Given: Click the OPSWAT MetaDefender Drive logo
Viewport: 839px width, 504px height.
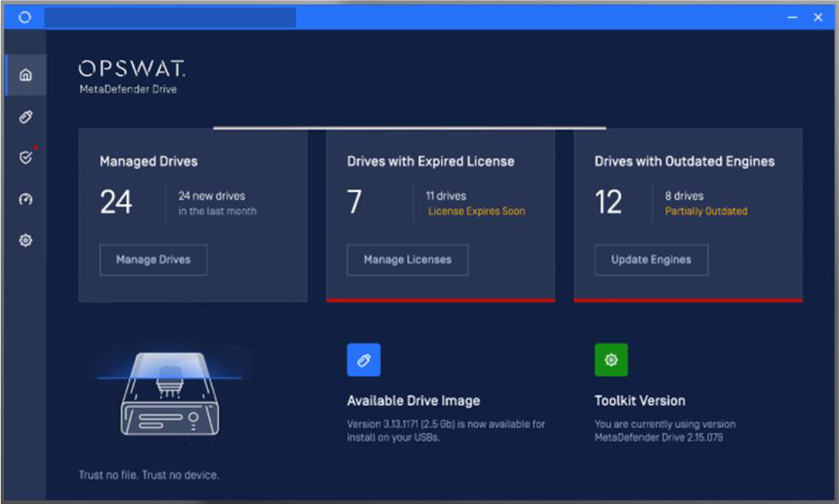Looking at the screenshot, I should (x=132, y=77).
